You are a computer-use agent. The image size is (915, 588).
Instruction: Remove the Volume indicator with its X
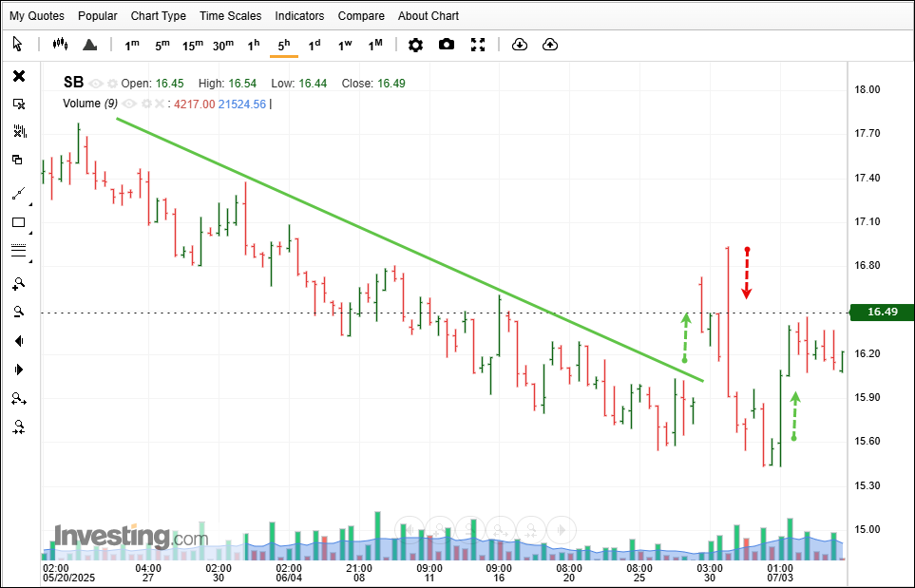tap(160, 104)
